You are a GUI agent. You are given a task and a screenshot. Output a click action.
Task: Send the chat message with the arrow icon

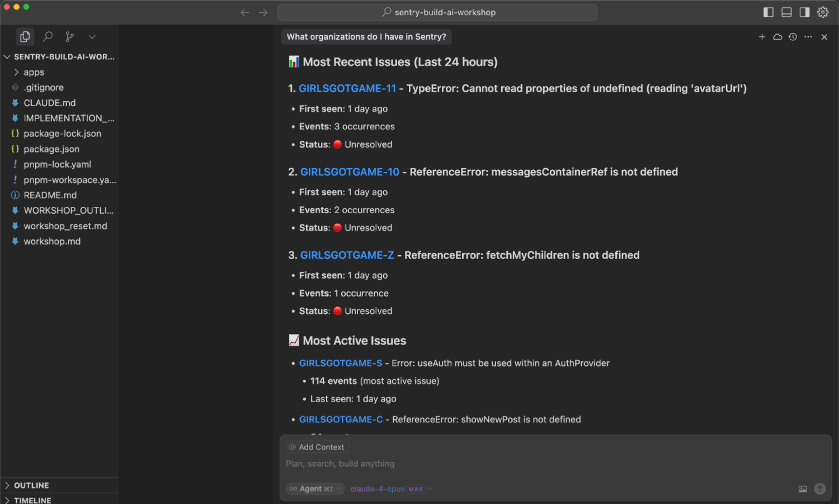tap(820, 488)
